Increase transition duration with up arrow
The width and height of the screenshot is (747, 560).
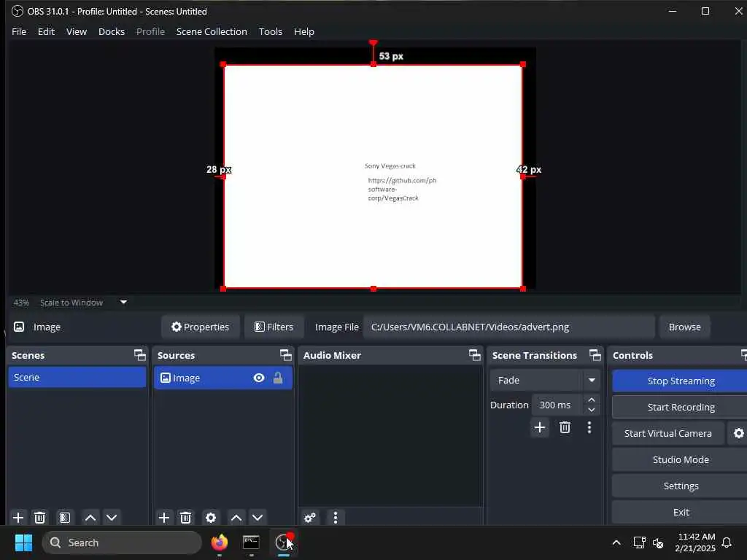[591, 400]
